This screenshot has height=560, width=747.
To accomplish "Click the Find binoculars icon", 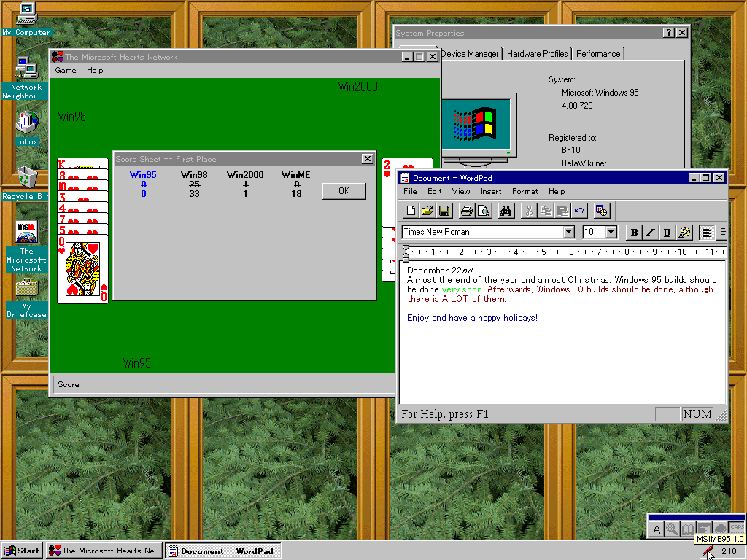I will pos(506,211).
